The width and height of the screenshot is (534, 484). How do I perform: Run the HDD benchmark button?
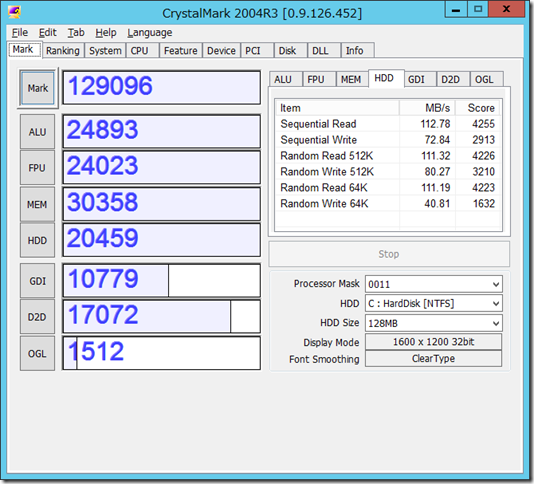(x=37, y=240)
